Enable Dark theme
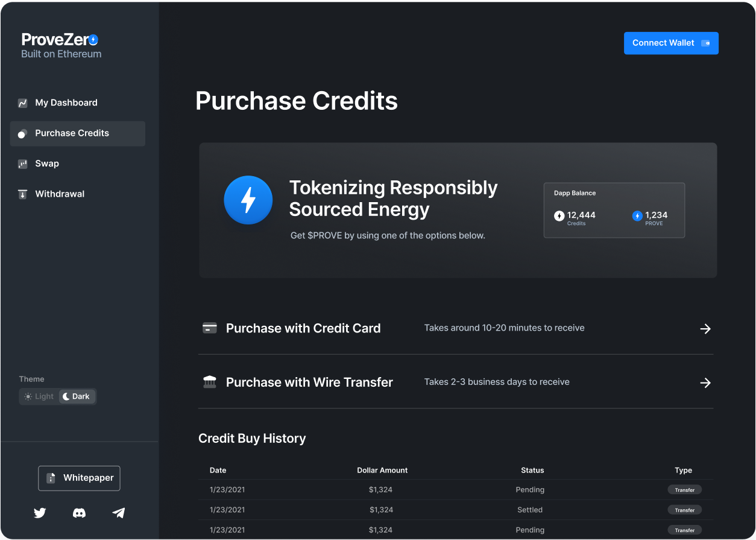 pos(77,396)
